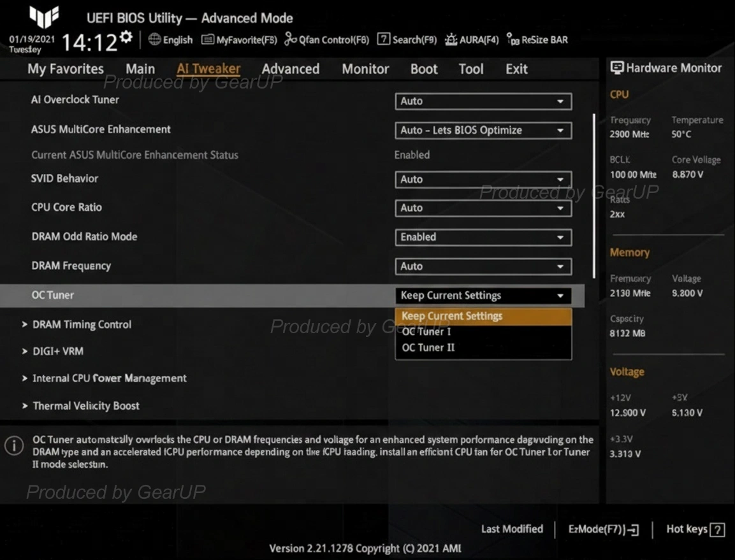Click the +3.3V reading in Voltage section

point(625,454)
